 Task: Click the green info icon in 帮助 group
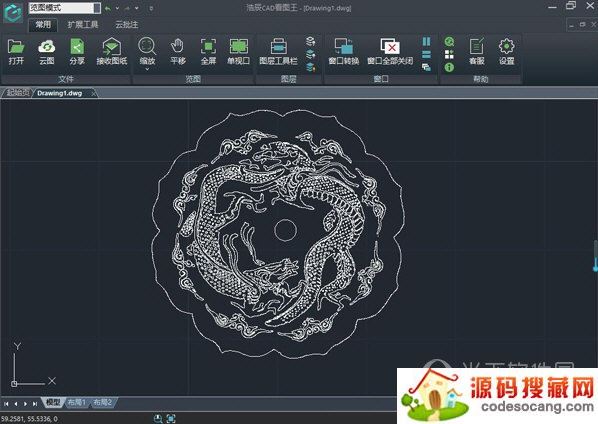click(449, 67)
